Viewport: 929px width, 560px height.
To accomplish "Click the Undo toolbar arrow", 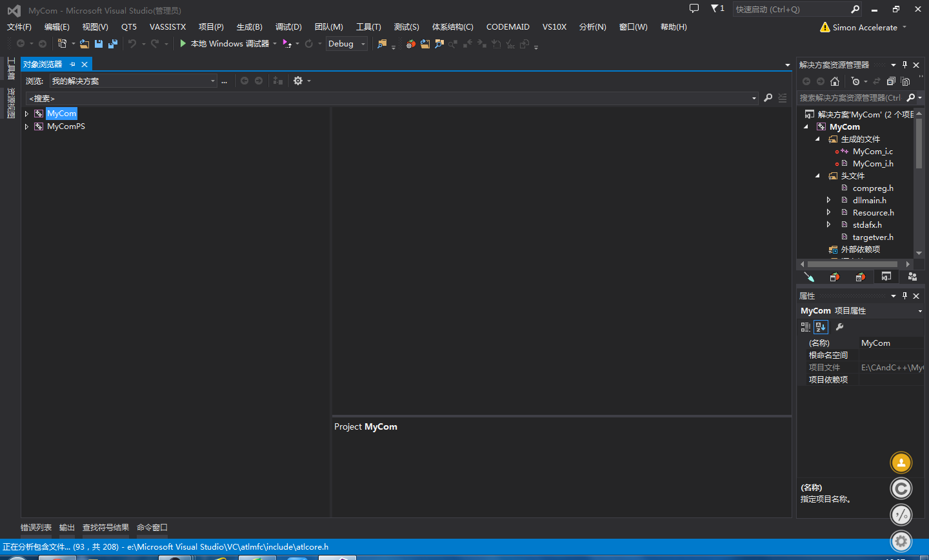I will click(132, 44).
